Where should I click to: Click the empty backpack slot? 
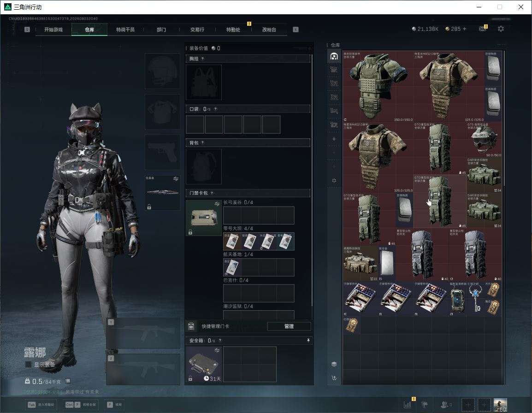pos(204,166)
